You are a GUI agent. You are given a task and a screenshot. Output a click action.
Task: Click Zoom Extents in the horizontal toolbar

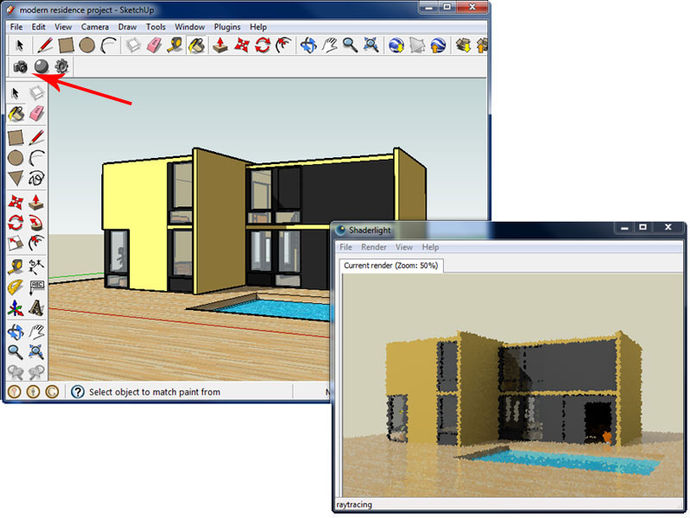tap(371, 45)
